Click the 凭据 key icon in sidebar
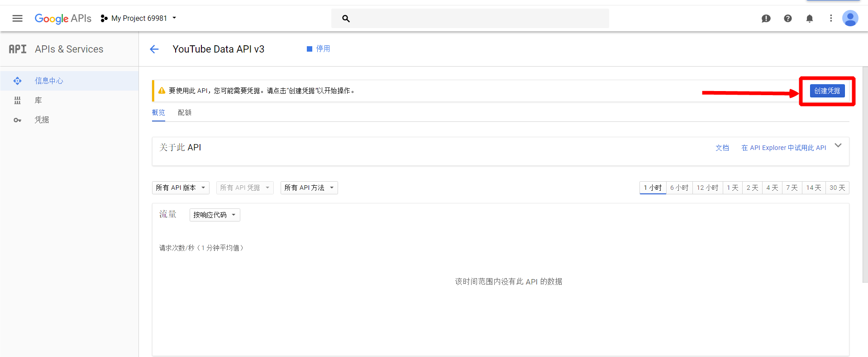868x357 pixels. 17,120
